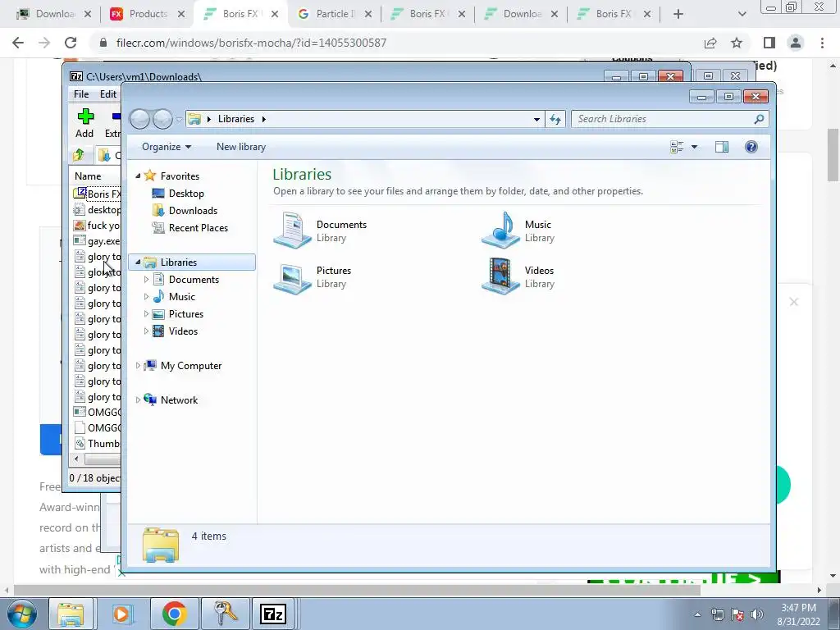Viewport: 840px width, 630px height.
Task: Open address bar history dropdown arrow
Action: click(536, 119)
